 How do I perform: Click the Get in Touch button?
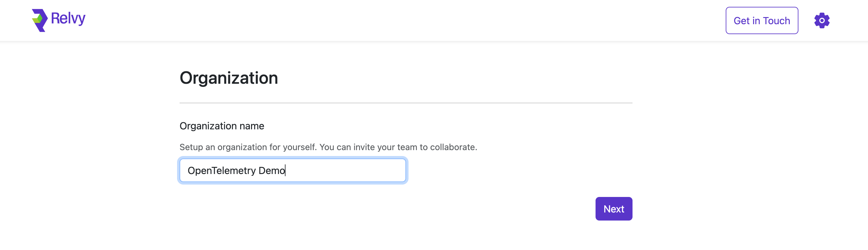[761, 20]
